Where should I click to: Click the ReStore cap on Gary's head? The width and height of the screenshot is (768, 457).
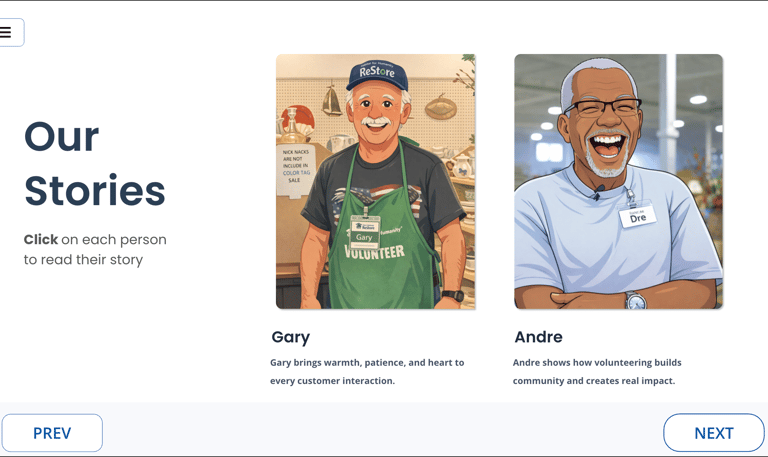tap(377, 75)
